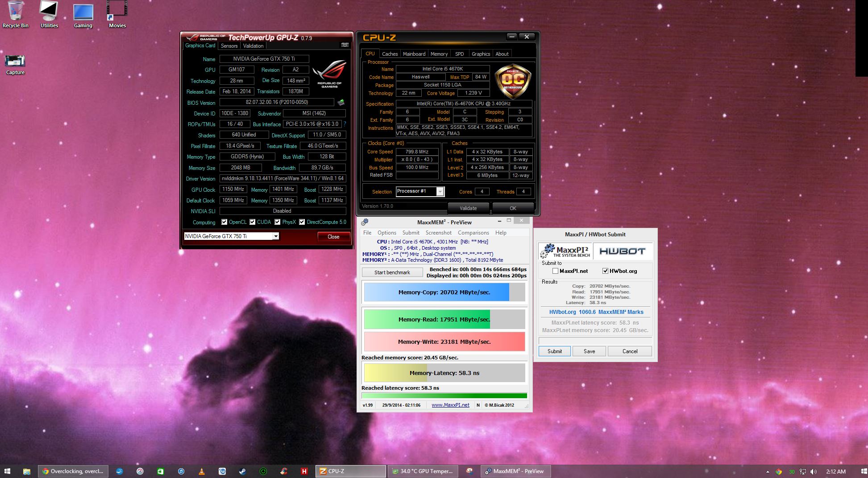Open the Screenshot menu in MaxxMEM
The image size is (868, 478).
[x=438, y=233]
